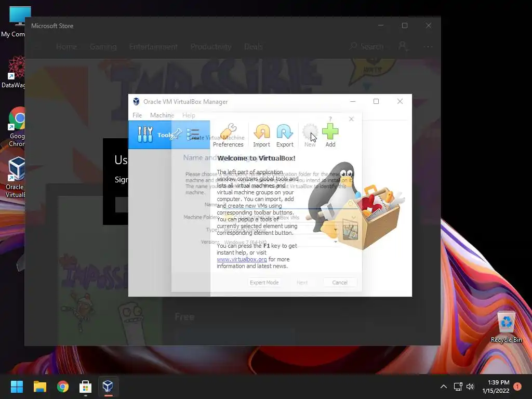
Task: Expand the hidden system tray icons chevron
Action: point(444,387)
